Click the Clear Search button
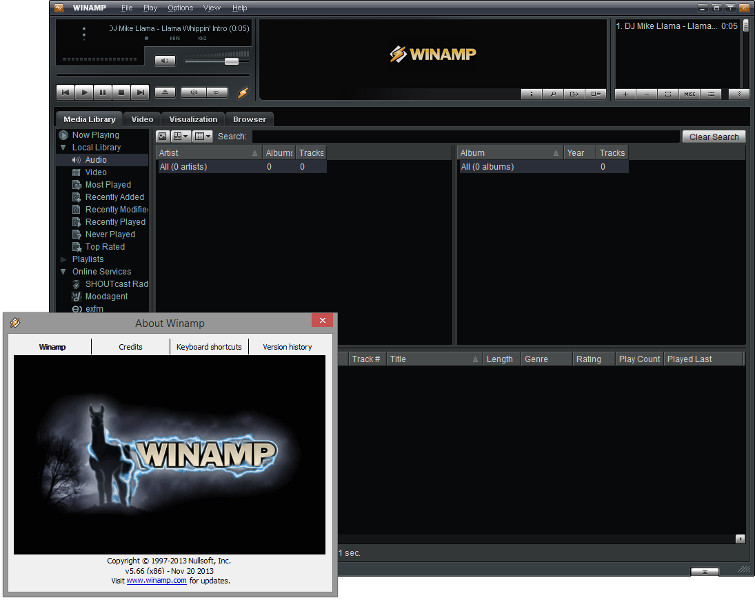This screenshot has height=600, width=755. 714,137
